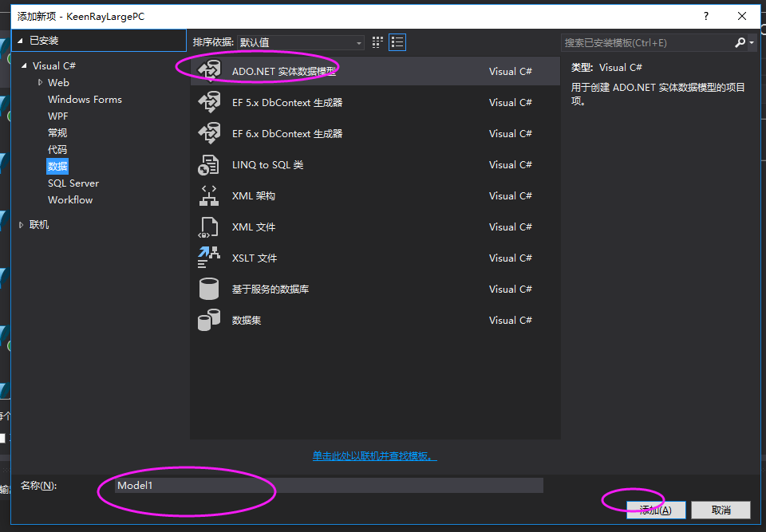766x532 pixels.
Task: Select the 基于服务的数据库 template icon
Action: (208, 289)
